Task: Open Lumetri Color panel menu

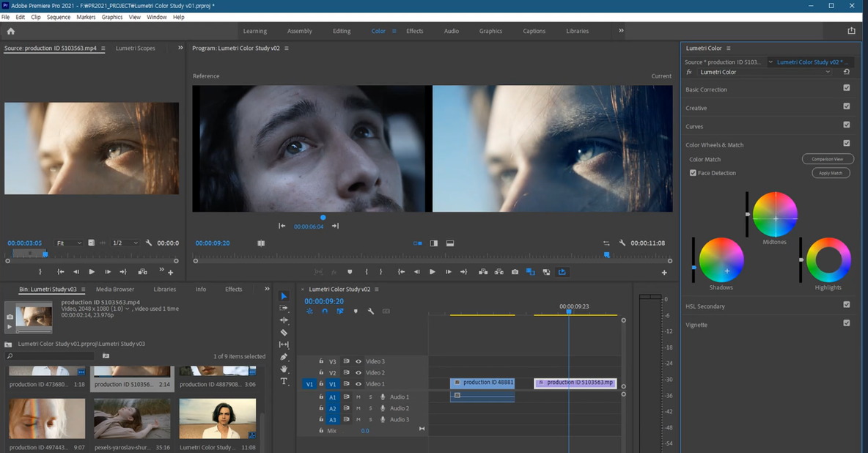Action: pyautogui.click(x=729, y=48)
